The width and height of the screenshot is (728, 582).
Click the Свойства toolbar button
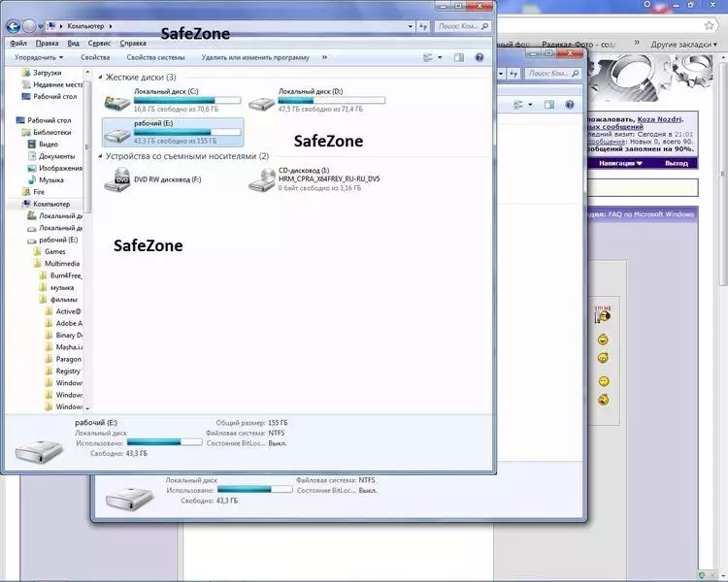point(95,57)
